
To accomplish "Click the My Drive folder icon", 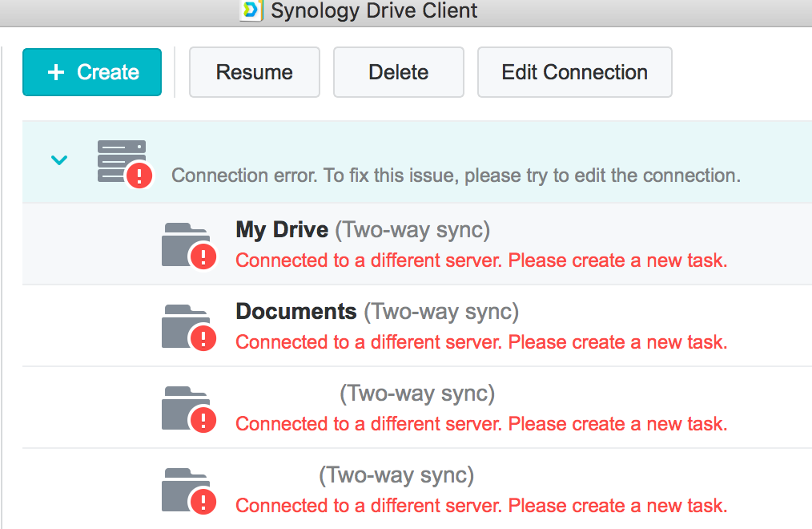I will pos(187,244).
